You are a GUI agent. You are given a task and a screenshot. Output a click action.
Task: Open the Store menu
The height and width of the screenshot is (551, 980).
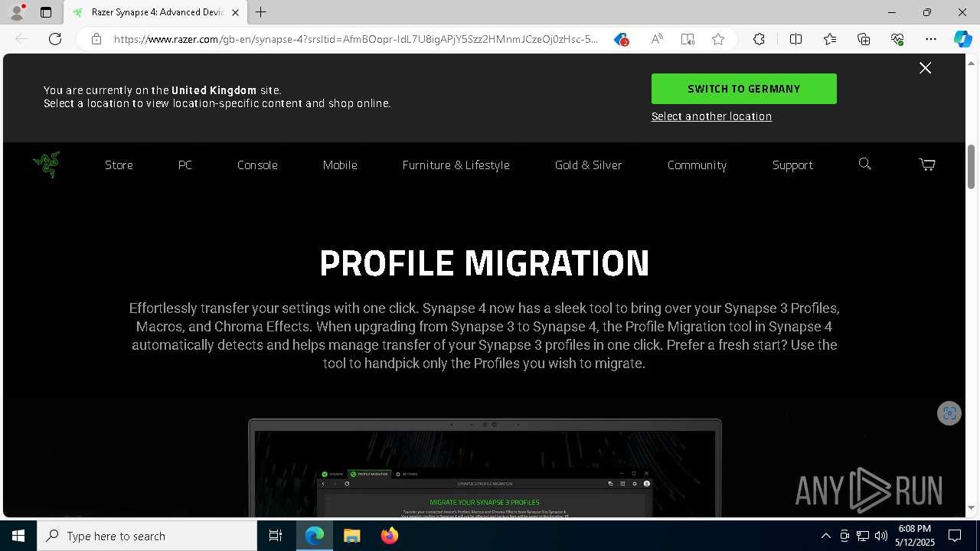click(119, 165)
